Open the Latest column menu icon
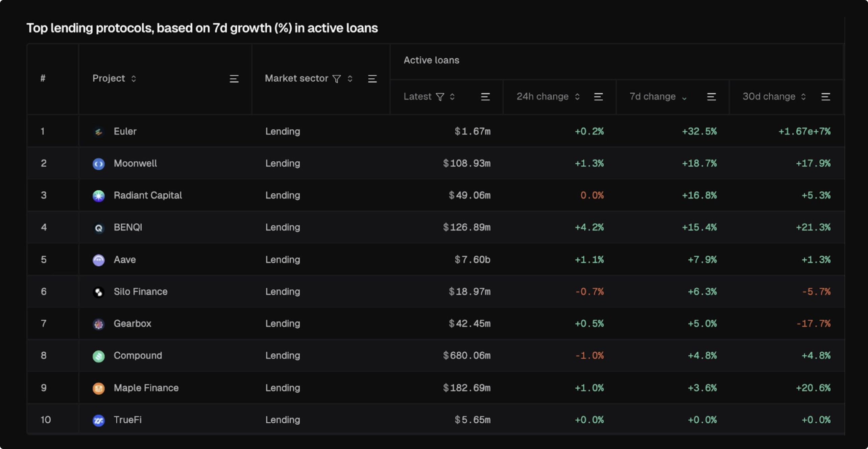 coord(485,97)
